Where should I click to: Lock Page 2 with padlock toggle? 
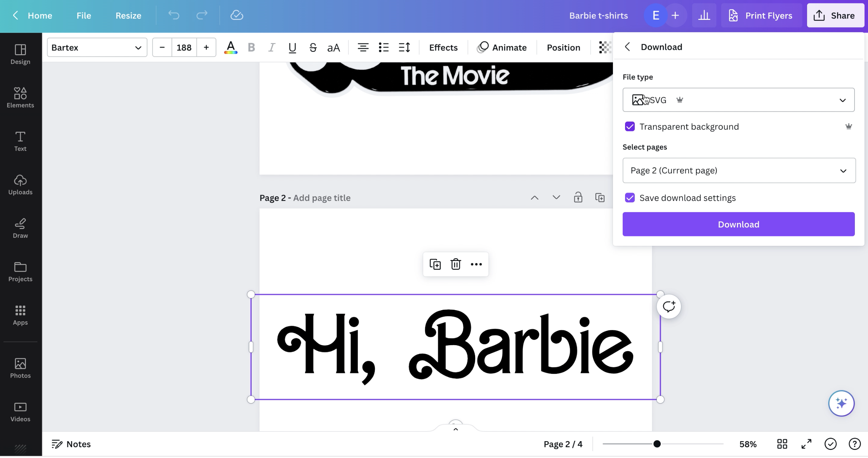click(578, 197)
